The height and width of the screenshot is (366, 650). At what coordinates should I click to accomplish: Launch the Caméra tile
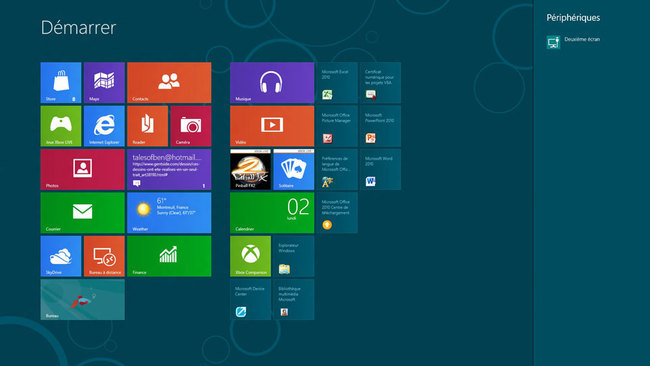[x=191, y=126]
